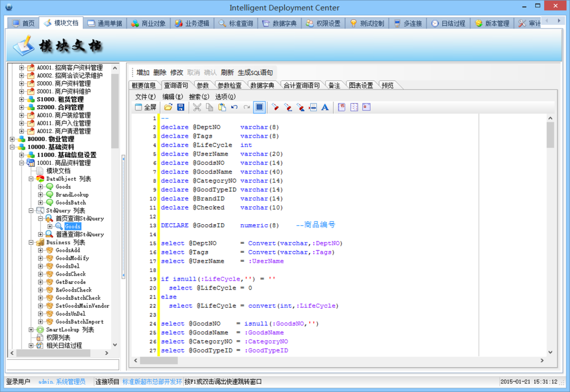Select GoodsBatchImport in the Business list
Image resolution: width=570 pixels, height=392 pixels.
click(x=79, y=321)
